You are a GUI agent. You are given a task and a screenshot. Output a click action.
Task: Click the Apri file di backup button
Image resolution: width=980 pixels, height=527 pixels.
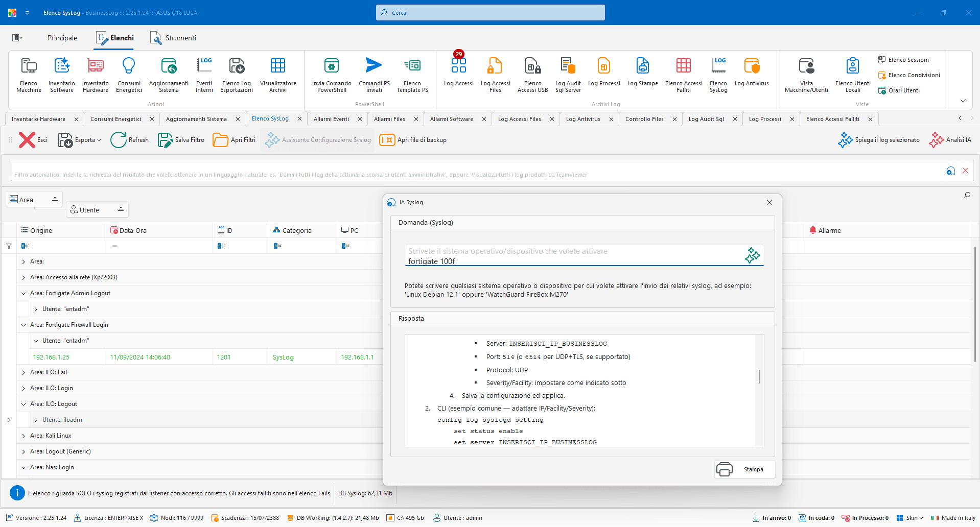point(413,140)
